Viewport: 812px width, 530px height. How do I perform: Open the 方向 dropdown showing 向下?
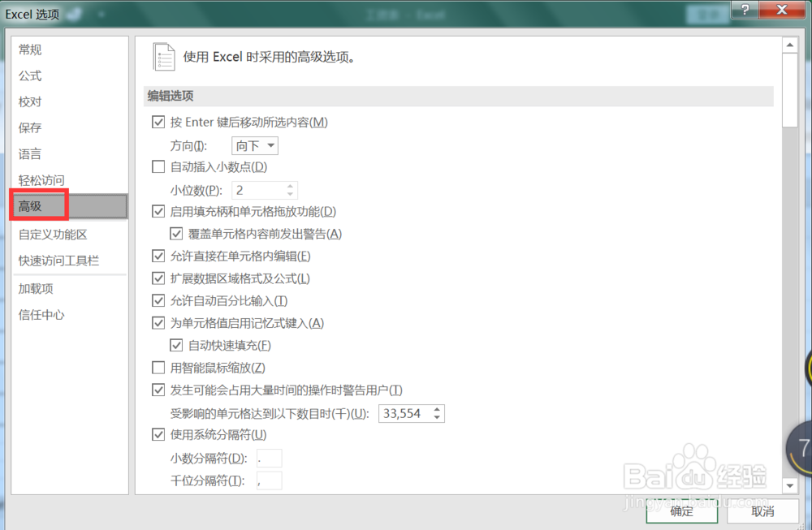[255, 146]
